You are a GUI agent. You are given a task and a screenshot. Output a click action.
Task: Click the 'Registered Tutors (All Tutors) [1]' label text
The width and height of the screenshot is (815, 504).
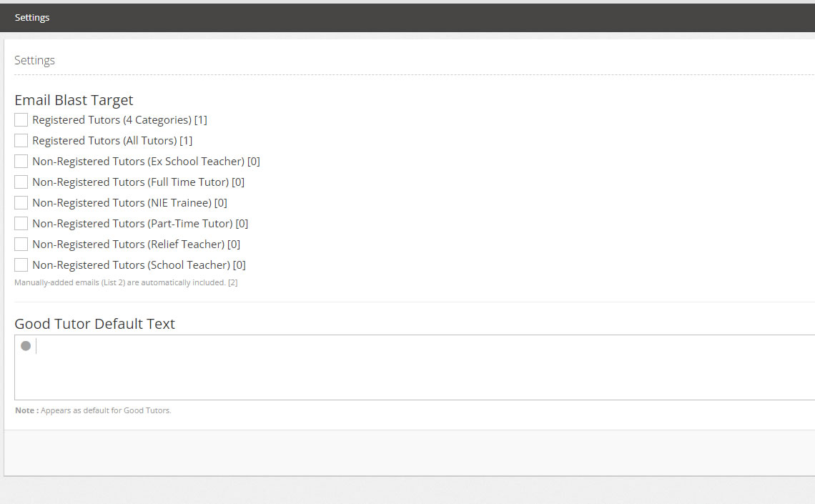(112, 141)
